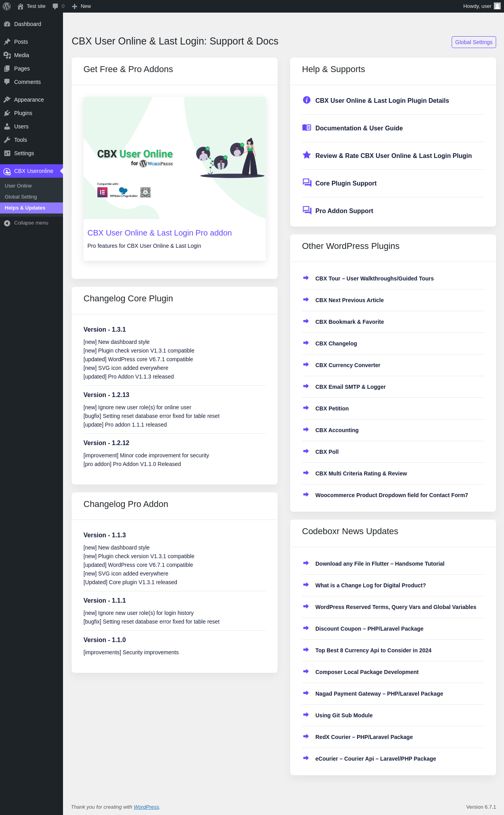Open the user avatar next to Howdy
504x815 pixels.
(x=497, y=6)
